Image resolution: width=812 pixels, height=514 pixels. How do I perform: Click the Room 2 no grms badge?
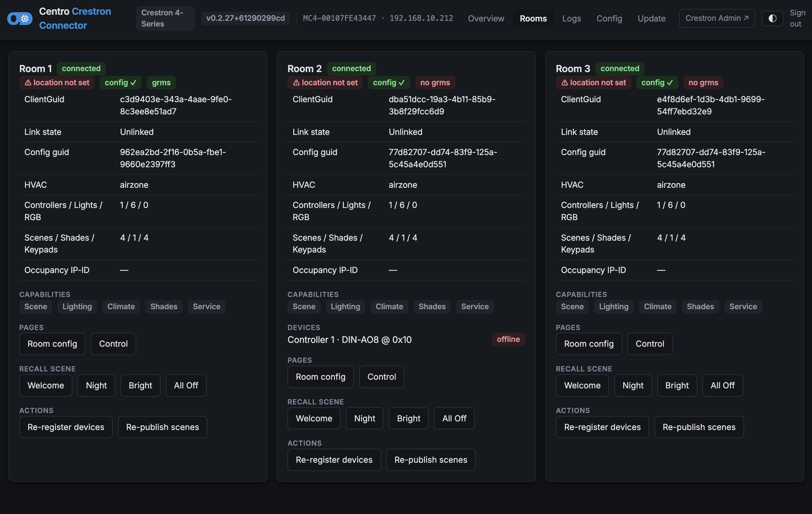435,83
